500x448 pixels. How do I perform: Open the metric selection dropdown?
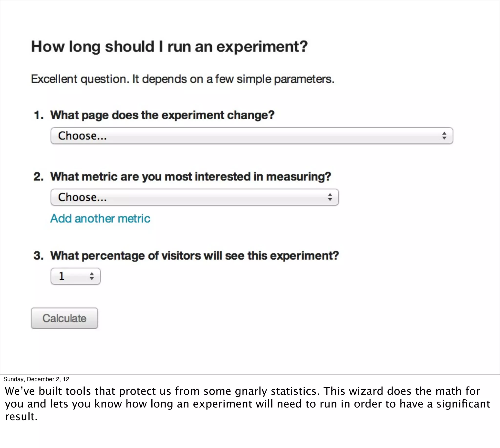(195, 197)
